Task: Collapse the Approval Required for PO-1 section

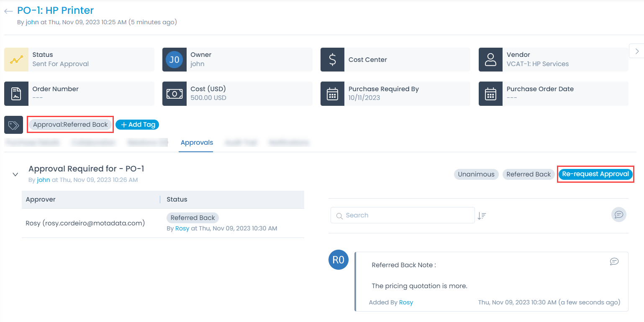Action: 15,174
